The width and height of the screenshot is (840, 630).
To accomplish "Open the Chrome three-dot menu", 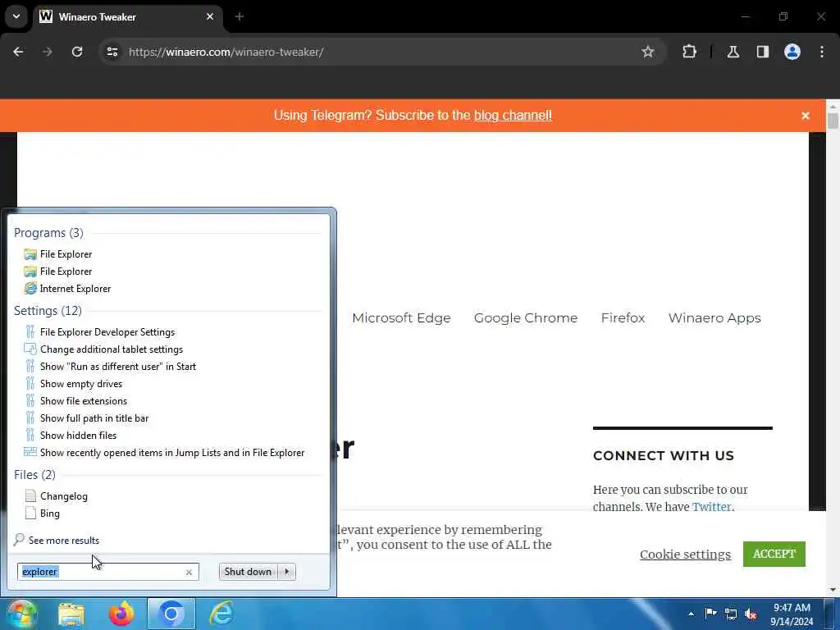I will coord(822,52).
